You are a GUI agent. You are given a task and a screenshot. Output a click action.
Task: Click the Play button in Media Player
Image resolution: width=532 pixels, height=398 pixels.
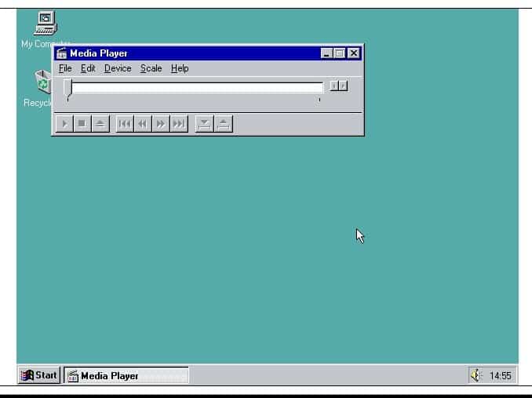(64, 124)
